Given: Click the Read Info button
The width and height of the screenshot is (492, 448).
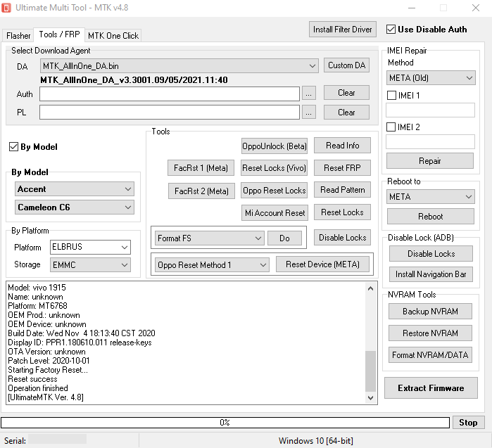Looking at the screenshot, I should 342,146.
